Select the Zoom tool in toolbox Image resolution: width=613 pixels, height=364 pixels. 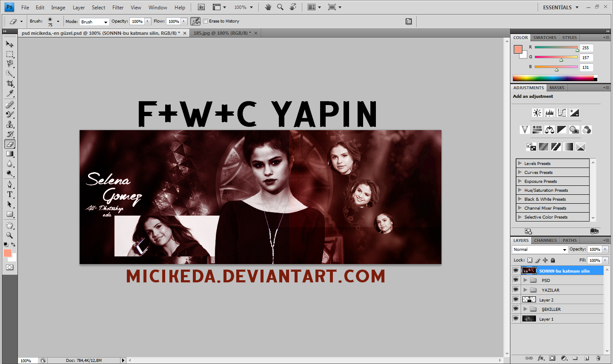click(x=10, y=235)
